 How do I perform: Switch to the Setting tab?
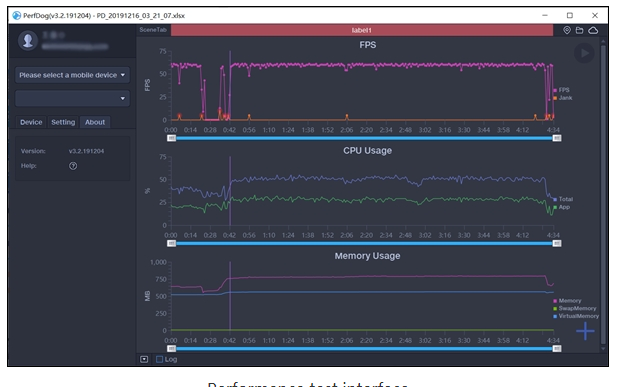63,122
